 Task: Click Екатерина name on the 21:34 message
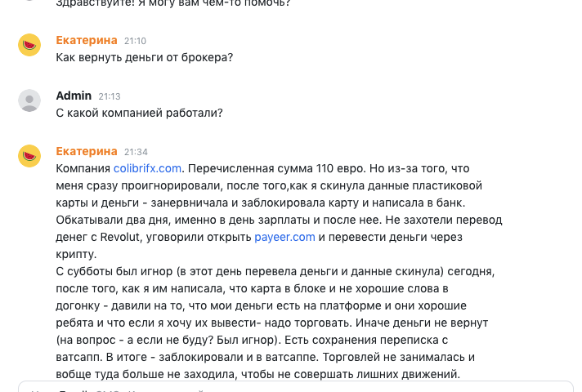(x=87, y=151)
